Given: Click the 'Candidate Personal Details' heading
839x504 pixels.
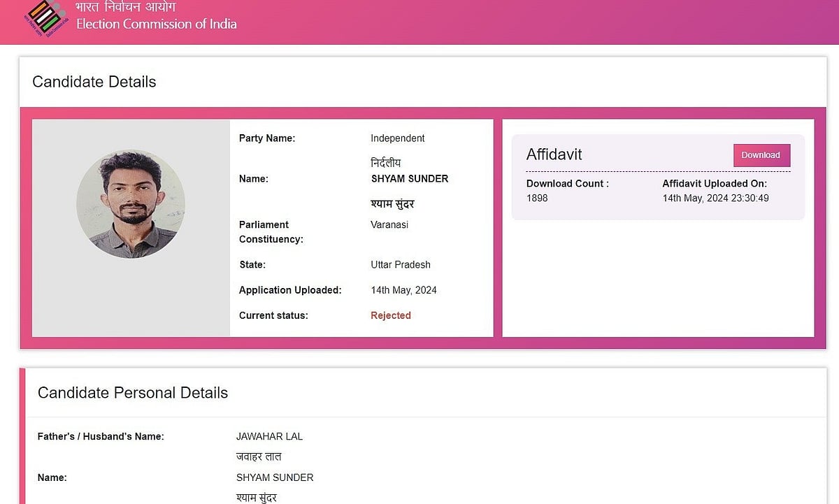Looking at the screenshot, I should tap(133, 393).
